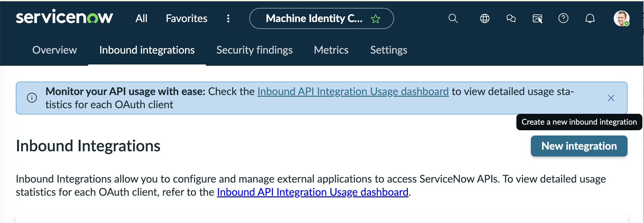This screenshot has width=644, height=223.
Task: Select the Inbound integrations tab
Action: [x=147, y=50]
